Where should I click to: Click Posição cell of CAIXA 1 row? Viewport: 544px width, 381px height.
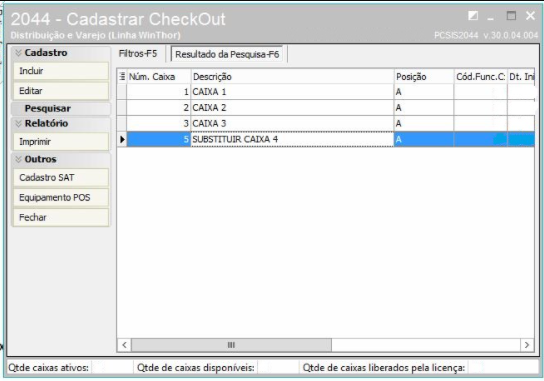pyautogui.click(x=424, y=92)
